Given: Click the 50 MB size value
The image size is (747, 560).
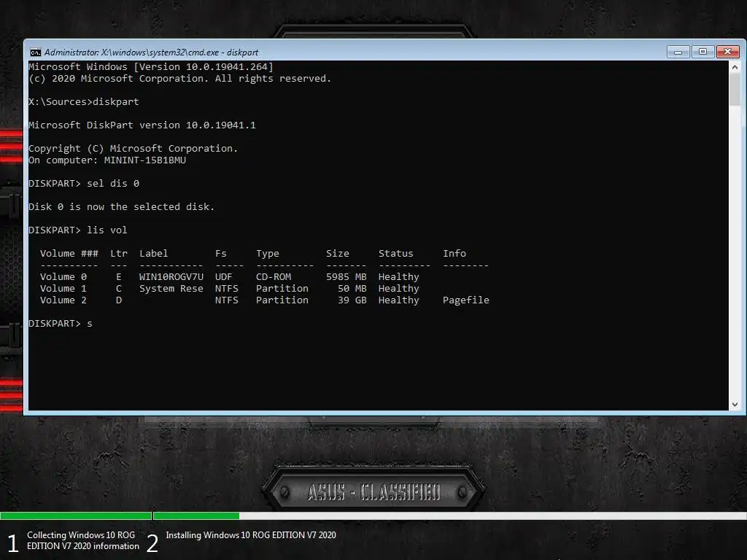Looking at the screenshot, I should (x=352, y=289).
